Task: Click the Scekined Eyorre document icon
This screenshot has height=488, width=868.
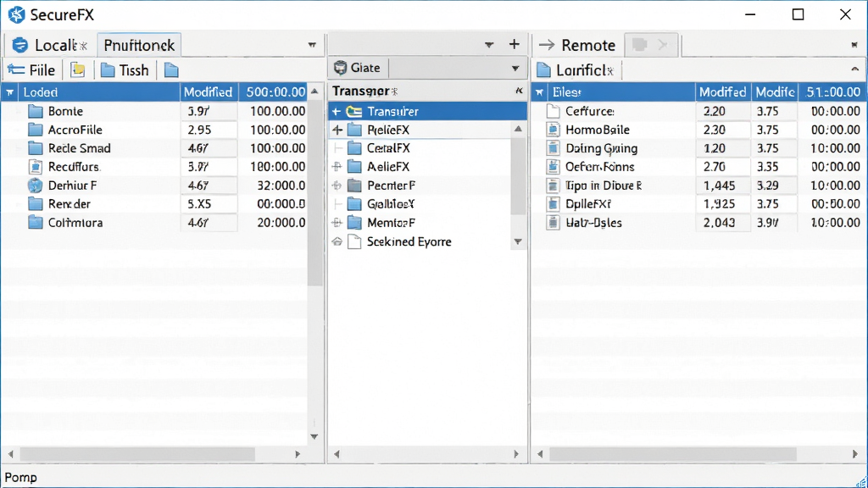Action: (354, 241)
